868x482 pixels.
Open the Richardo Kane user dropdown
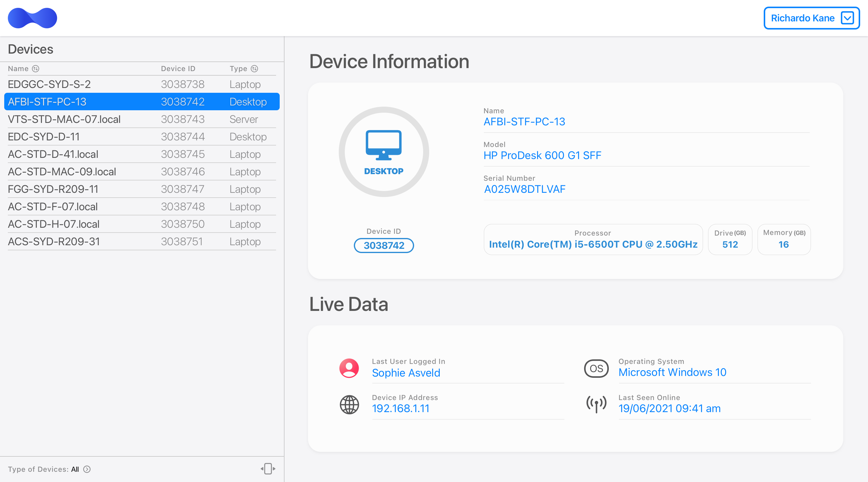tap(811, 18)
